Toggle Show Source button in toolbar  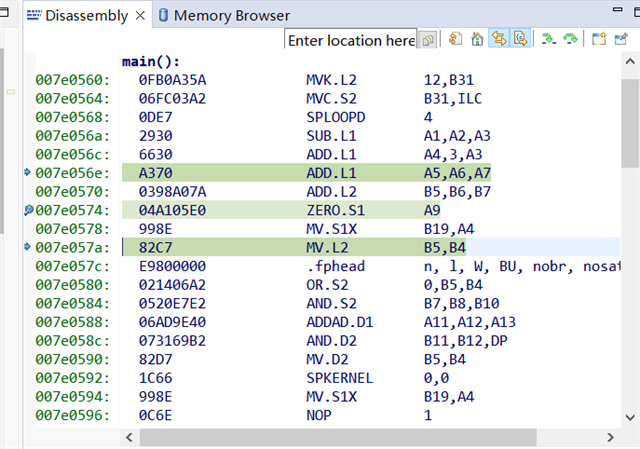520,39
